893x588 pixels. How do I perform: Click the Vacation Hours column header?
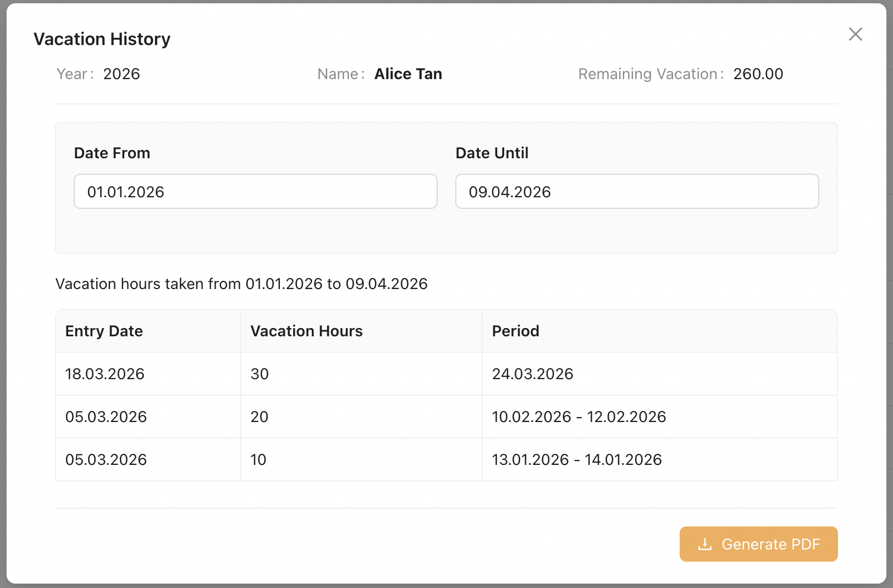tap(306, 331)
